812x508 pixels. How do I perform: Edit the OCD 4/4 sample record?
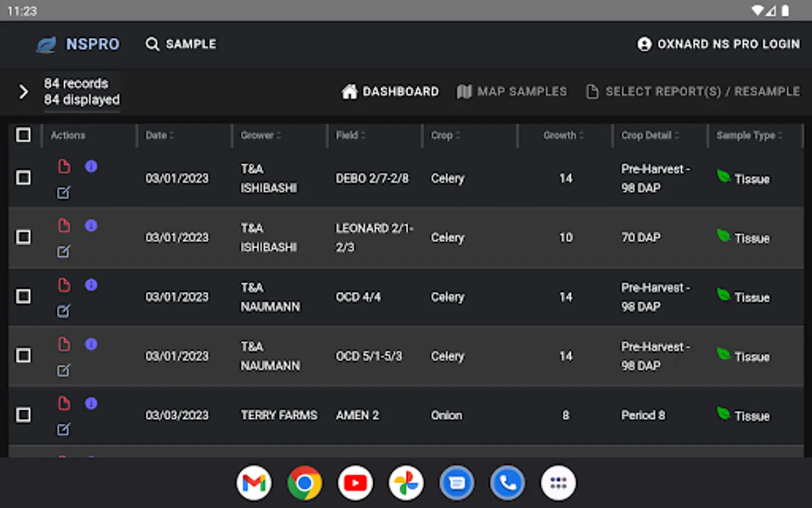click(64, 311)
